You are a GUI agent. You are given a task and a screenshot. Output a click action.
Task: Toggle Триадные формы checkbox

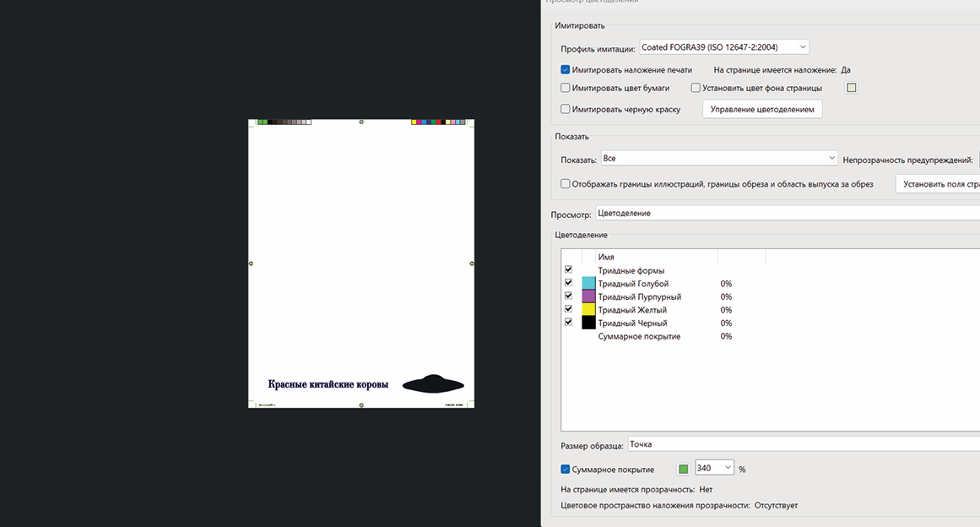[568, 269]
